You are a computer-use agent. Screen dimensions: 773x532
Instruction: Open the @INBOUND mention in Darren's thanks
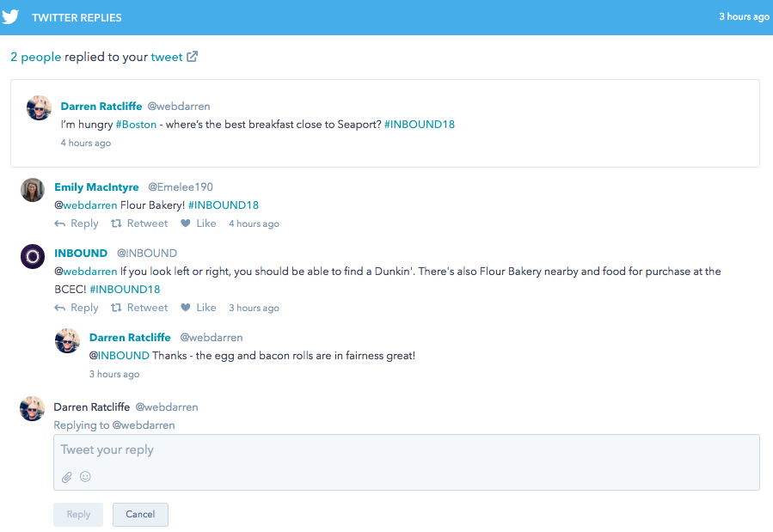pos(120,356)
